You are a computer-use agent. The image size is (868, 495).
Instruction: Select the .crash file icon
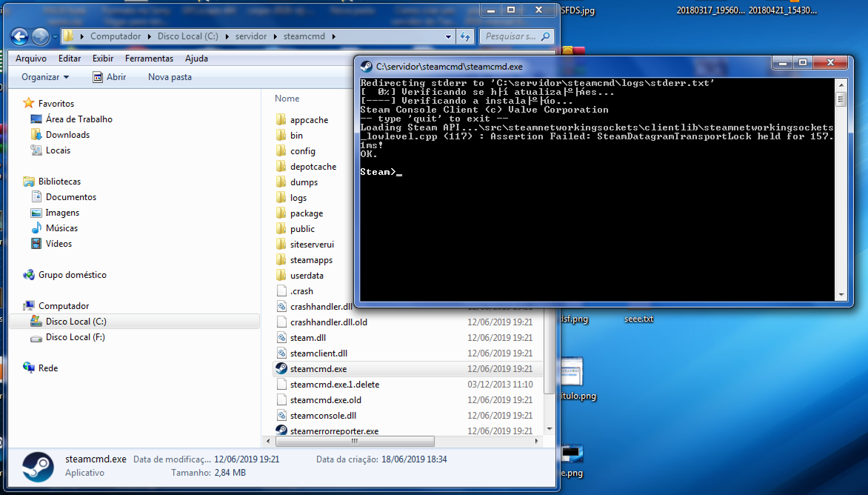[x=281, y=290]
